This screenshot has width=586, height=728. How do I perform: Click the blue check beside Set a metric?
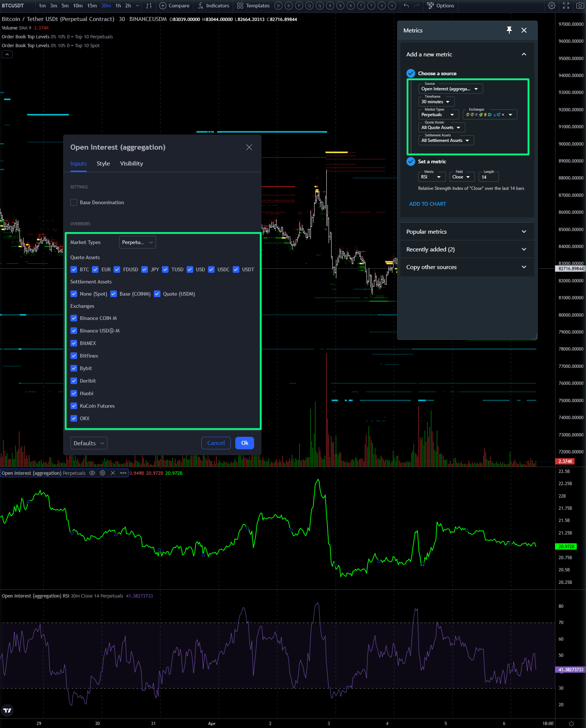(411, 161)
